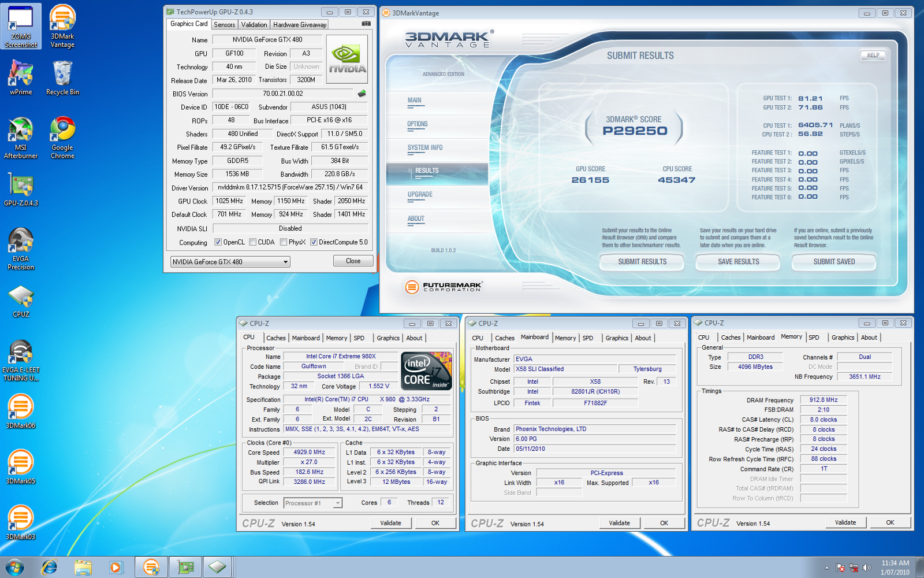The height and width of the screenshot is (578, 924).
Task: Open the ZOMG Screenshot desktop icon
Action: (x=21, y=26)
